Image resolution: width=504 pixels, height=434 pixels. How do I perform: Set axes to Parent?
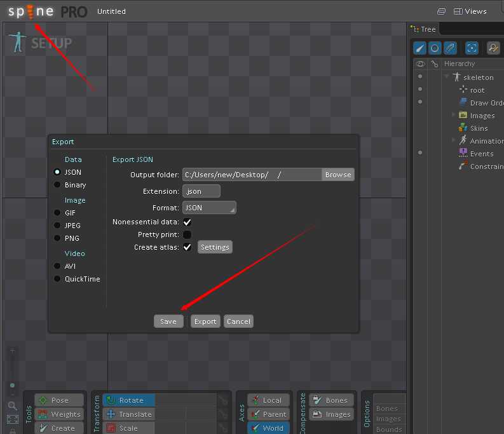(x=268, y=414)
